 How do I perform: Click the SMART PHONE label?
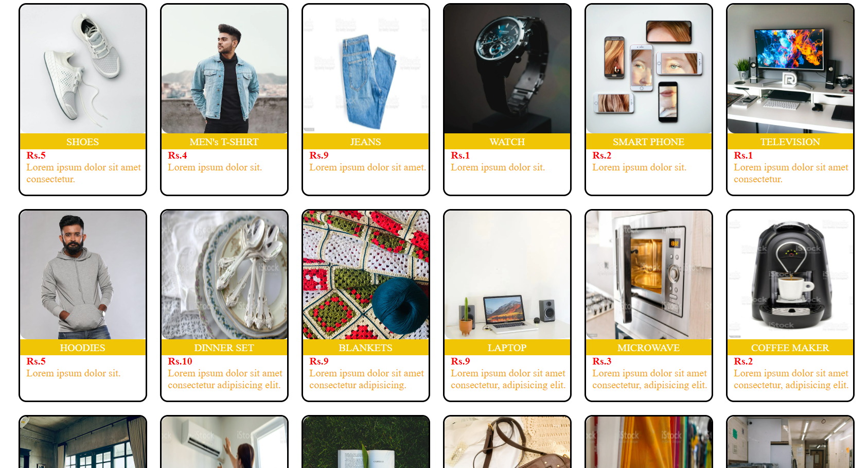pos(649,142)
